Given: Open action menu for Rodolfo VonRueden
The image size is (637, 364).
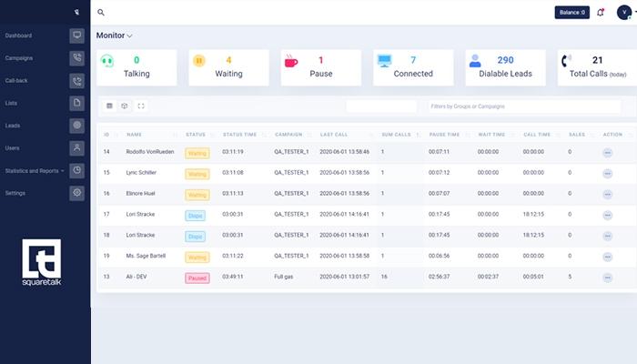Looking at the screenshot, I should [x=607, y=153].
